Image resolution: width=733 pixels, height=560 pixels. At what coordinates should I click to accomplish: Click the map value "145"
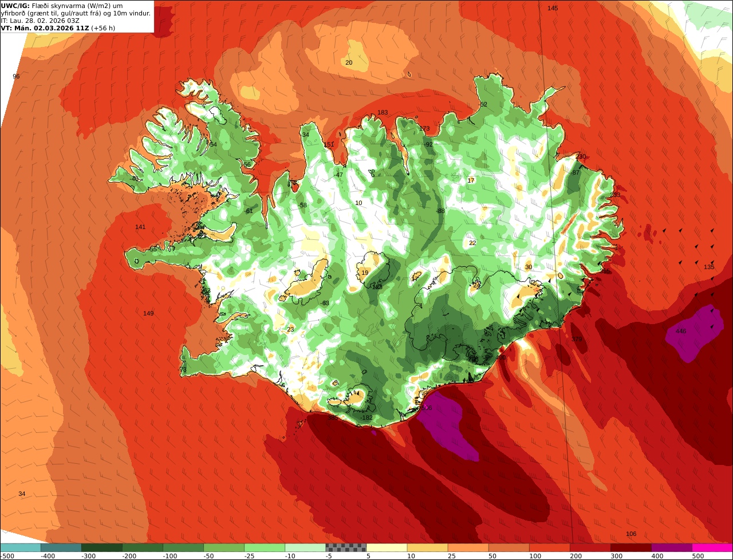pyautogui.click(x=553, y=8)
